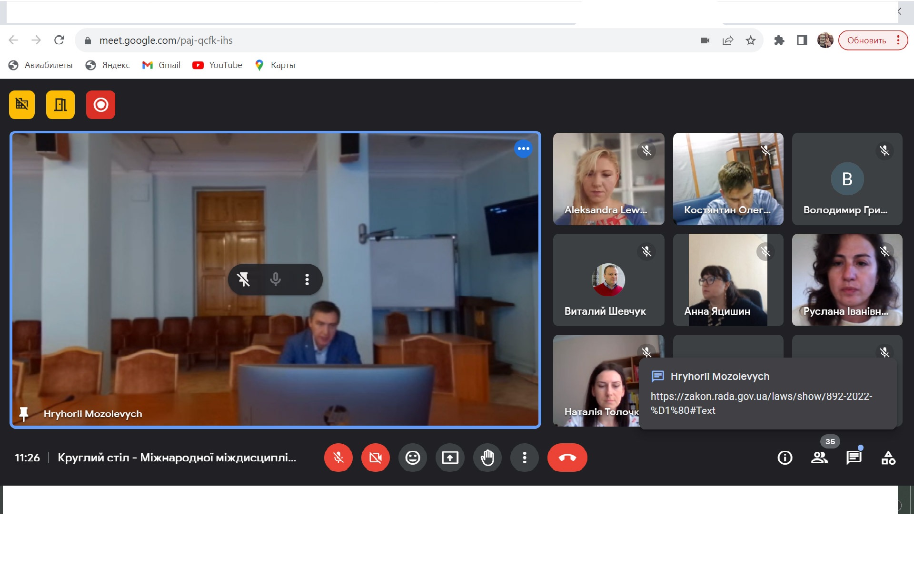Open blue options menu on pinned tile
The width and height of the screenshot is (914, 588).
[523, 149]
